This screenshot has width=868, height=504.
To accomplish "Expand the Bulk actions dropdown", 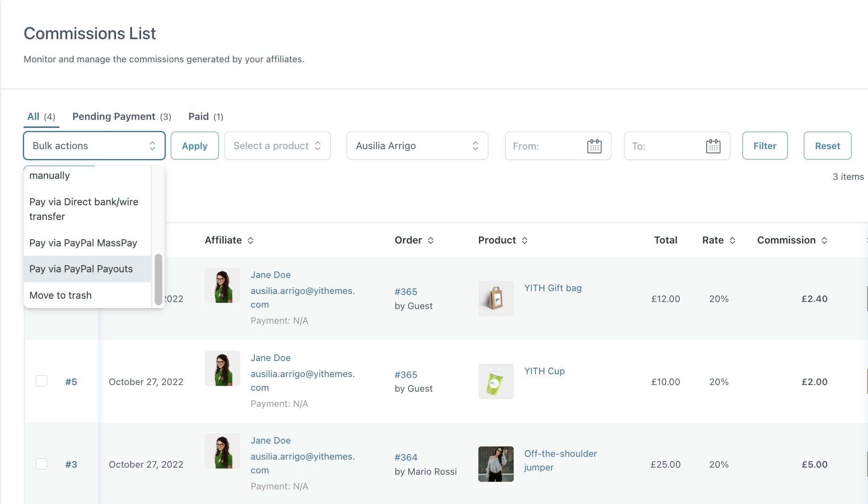I will click(94, 146).
